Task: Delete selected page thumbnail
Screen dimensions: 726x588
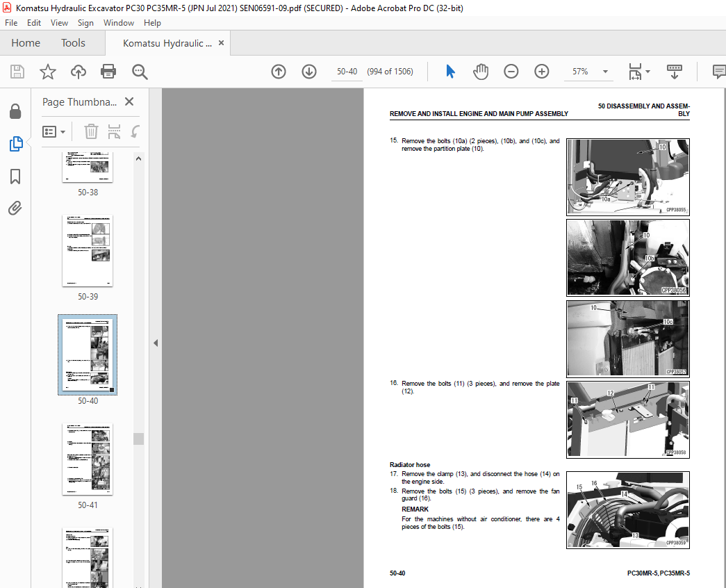Action: (91, 131)
